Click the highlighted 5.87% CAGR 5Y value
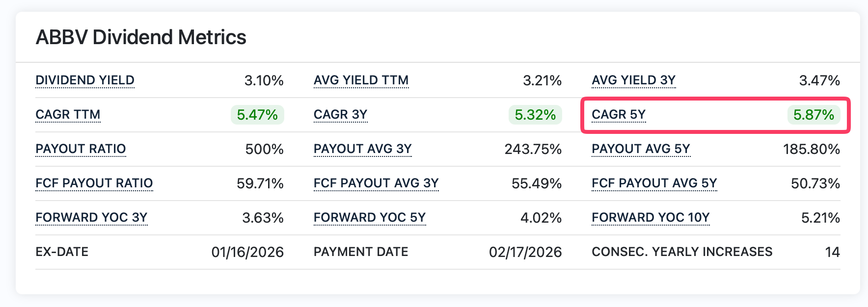Viewport: 868px width, 307px height. (x=813, y=115)
